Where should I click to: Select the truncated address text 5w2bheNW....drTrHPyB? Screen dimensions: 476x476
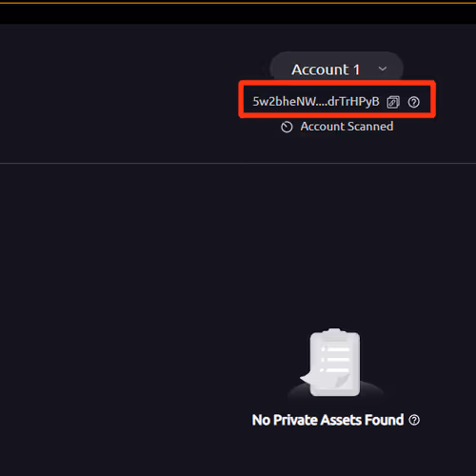(316, 102)
